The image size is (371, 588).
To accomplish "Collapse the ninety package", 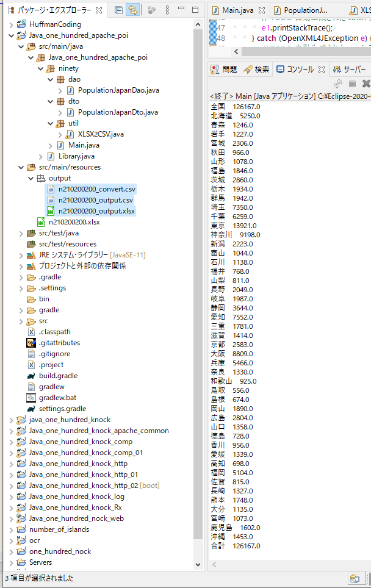I will pyautogui.click(x=40, y=69).
